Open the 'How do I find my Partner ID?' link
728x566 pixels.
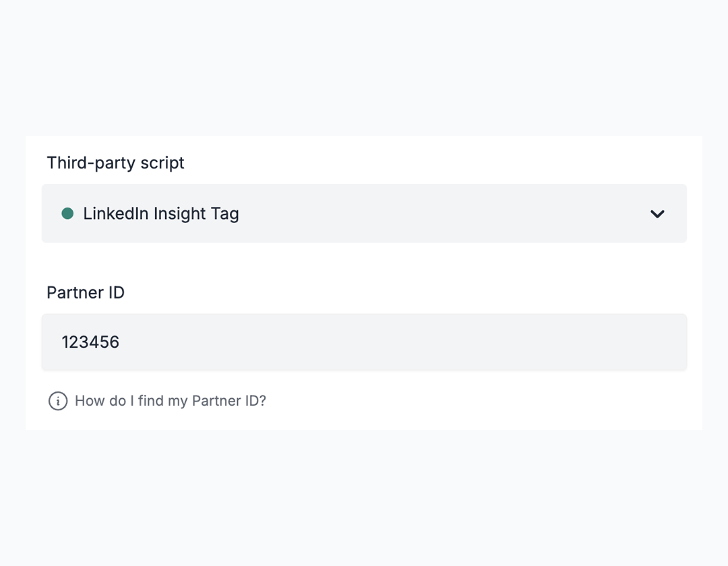pos(171,401)
